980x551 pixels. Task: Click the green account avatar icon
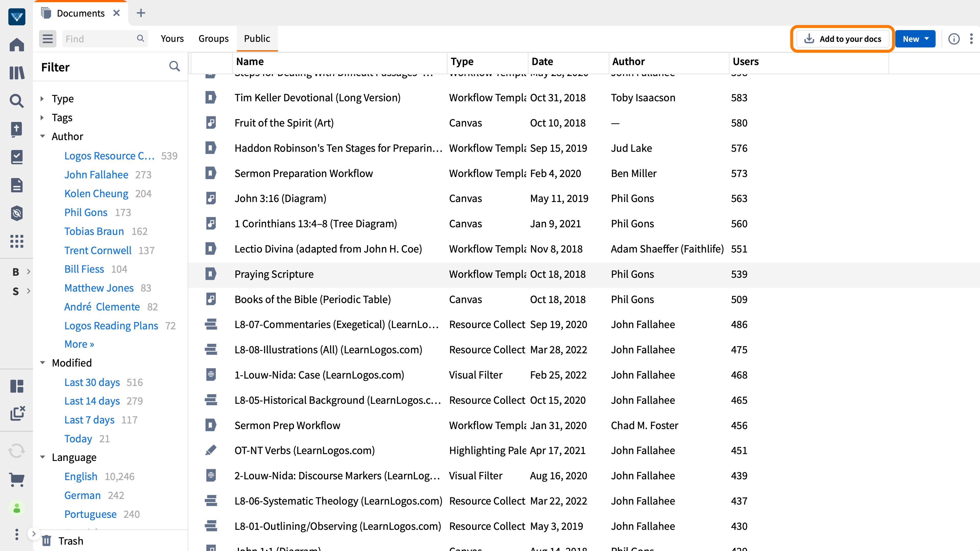click(x=17, y=508)
